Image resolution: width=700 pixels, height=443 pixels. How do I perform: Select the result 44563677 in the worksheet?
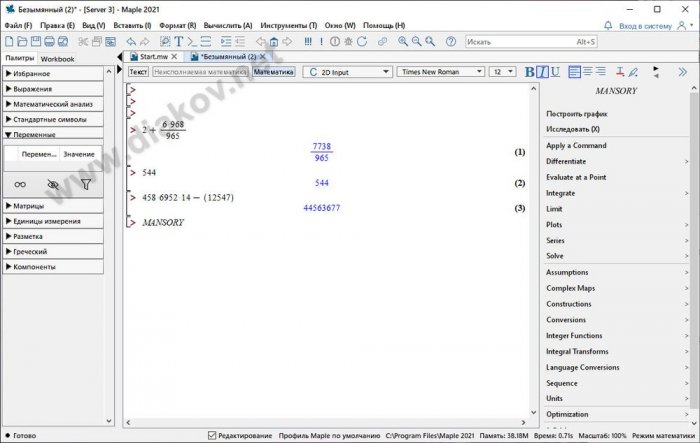pyautogui.click(x=321, y=208)
